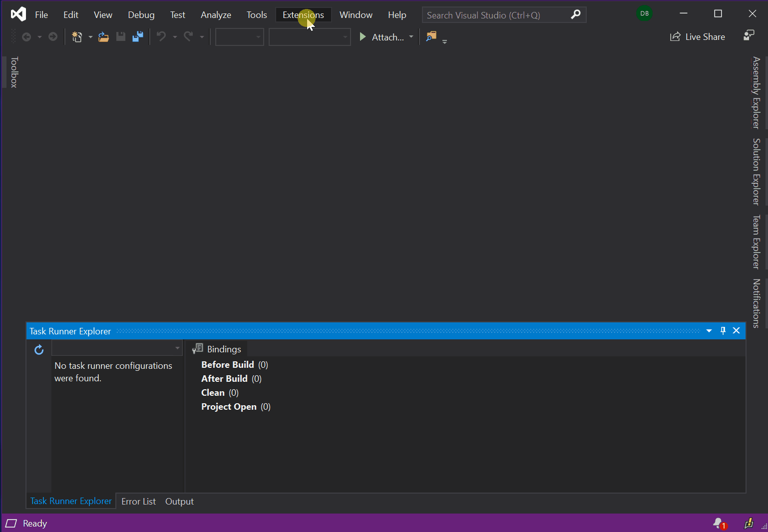Open the File menu
The height and width of the screenshot is (532, 768).
pos(41,15)
